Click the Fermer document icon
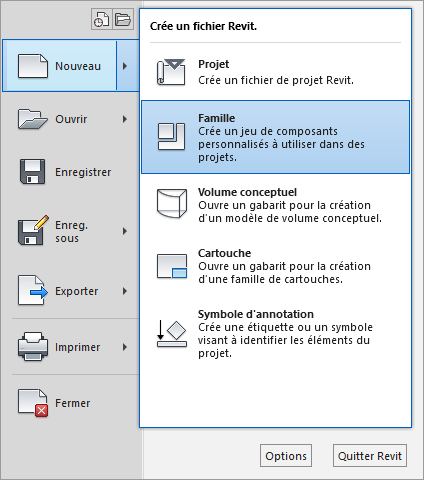This screenshot has height=480, width=424. (x=33, y=403)
